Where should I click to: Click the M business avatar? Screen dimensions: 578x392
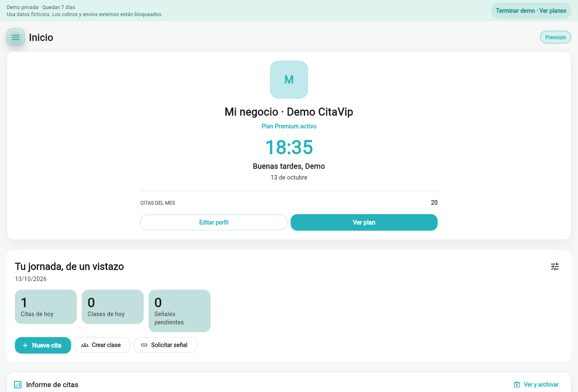(289, 80)
